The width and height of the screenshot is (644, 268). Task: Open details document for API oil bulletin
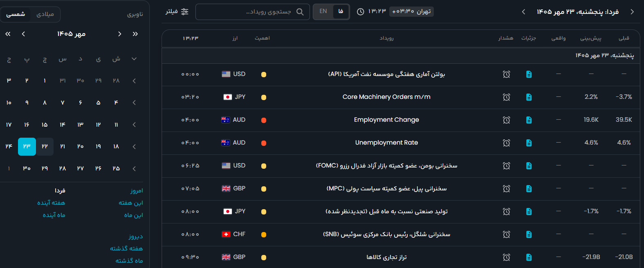coord(529,74)
